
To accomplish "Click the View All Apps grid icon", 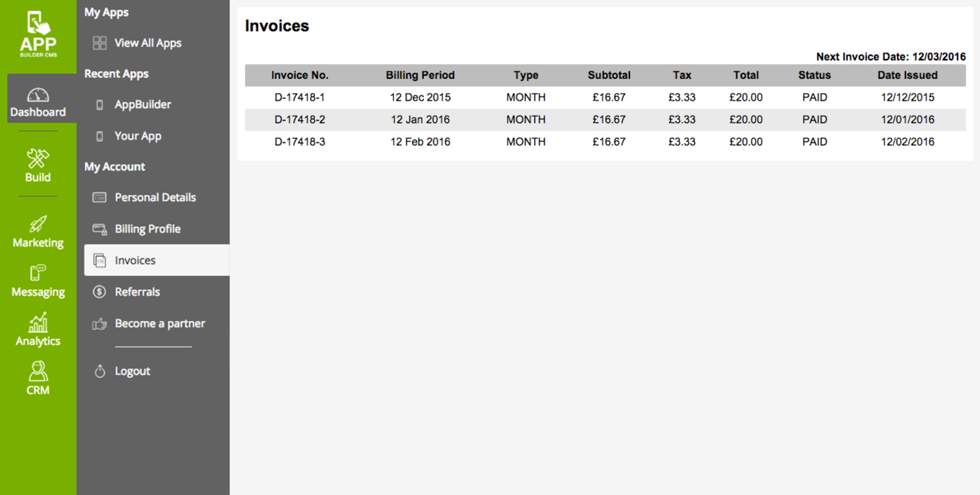I will pyautogui.click(x=100, y=43).
